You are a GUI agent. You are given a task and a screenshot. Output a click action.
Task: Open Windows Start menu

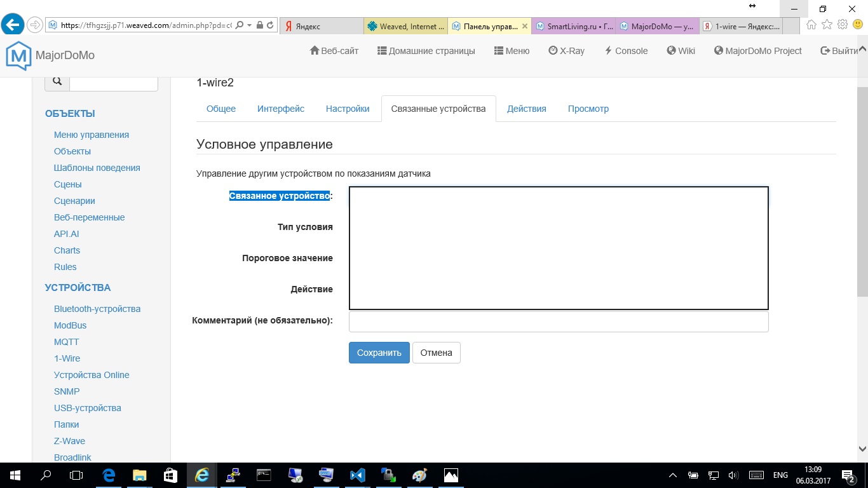click(15, 475)
